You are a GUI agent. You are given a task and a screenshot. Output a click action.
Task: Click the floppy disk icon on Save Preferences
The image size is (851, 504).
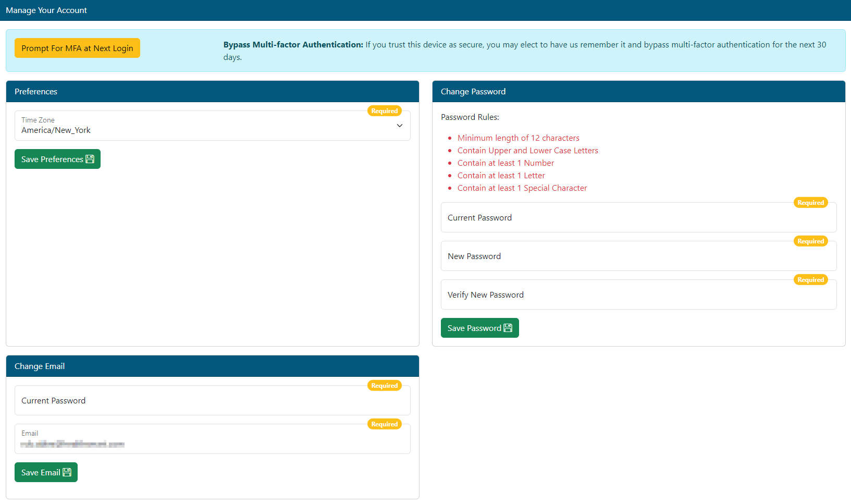tap(90, 159)
